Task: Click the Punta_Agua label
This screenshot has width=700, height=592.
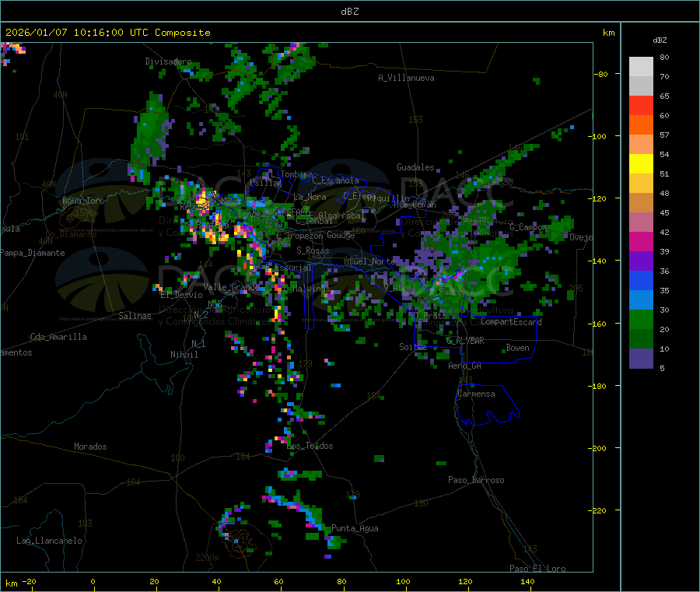Action: (x=355, y=528)
